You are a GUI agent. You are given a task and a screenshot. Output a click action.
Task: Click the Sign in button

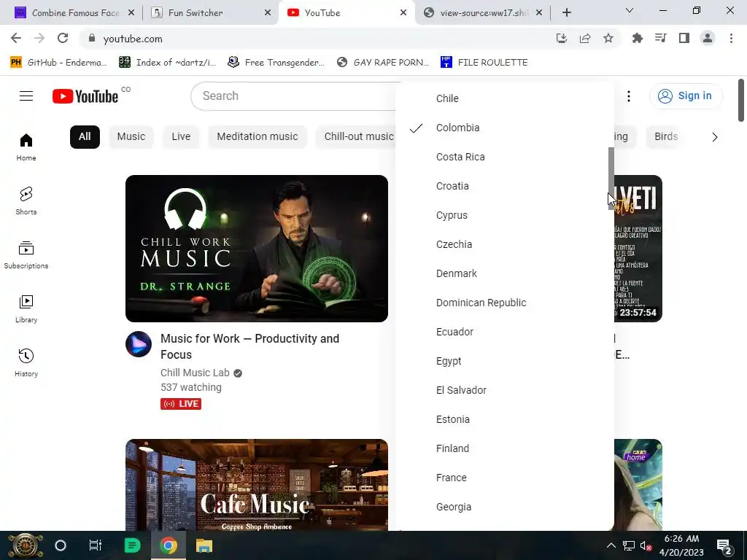pos(686,96)
